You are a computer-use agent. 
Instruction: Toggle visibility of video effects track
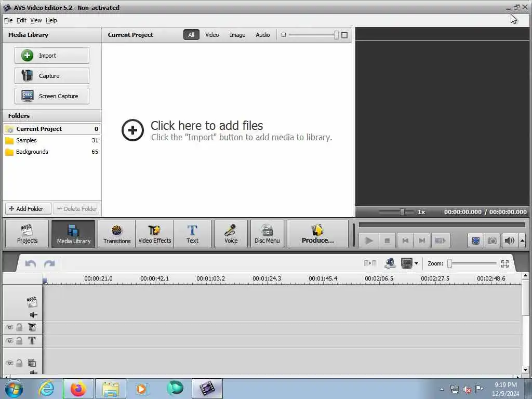[x=9, y=327]
